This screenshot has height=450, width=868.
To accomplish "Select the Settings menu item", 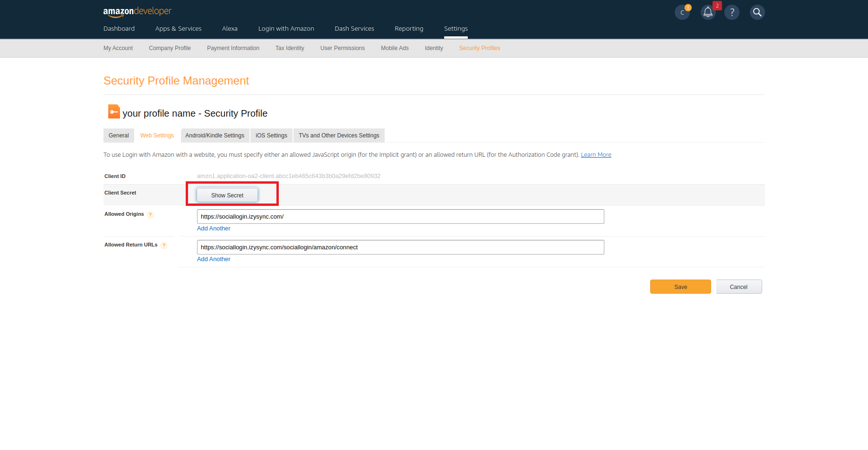I will (456, 29).
